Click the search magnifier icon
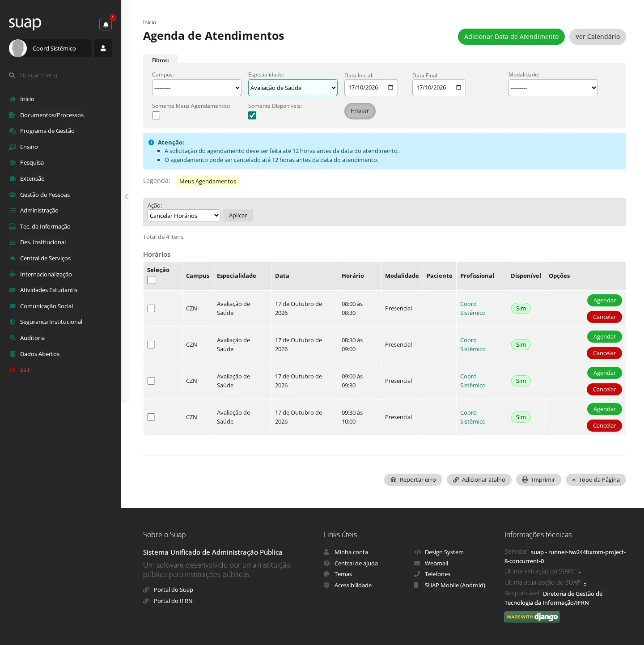 (x=12, y=75)
